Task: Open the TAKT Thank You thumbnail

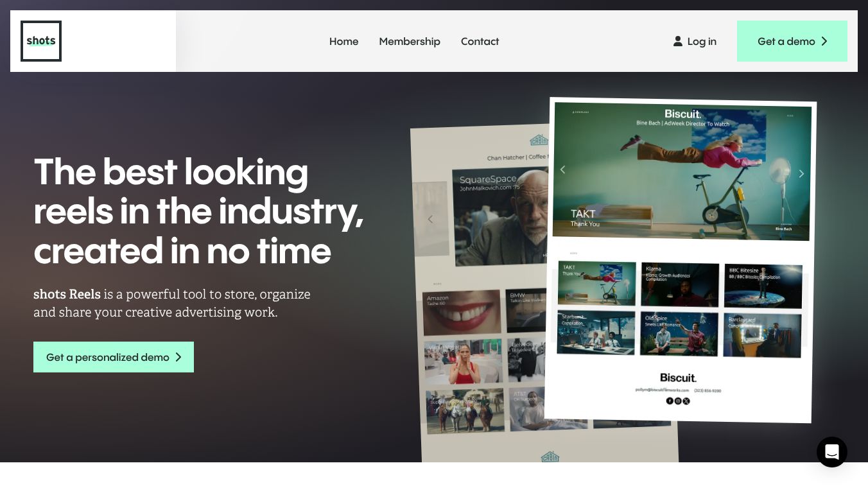Action: click(597, 283)
